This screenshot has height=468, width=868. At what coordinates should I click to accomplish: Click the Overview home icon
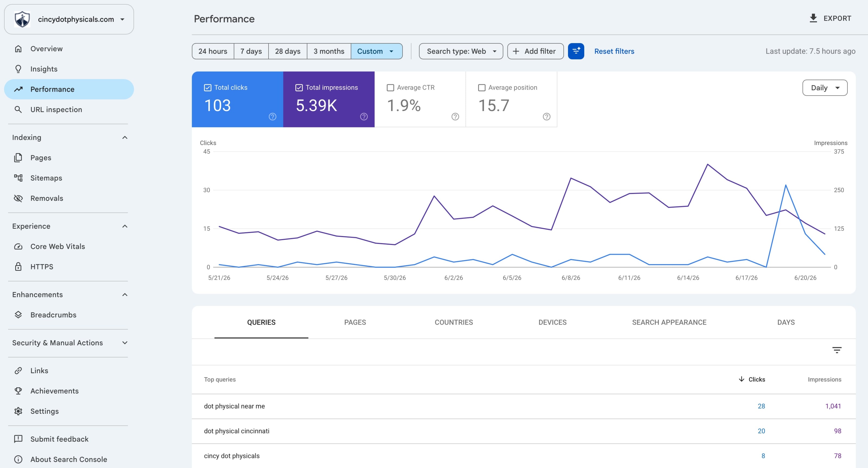point(18,49)
